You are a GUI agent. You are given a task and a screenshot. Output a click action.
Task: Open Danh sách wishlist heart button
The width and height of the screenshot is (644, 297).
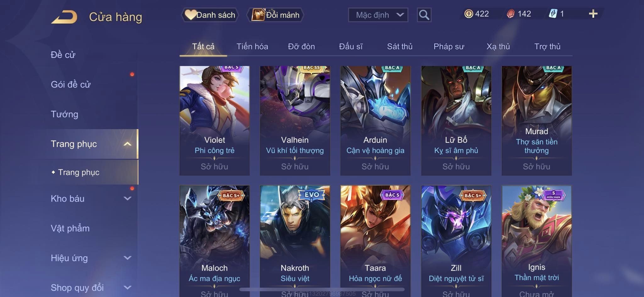tap(210, 15)
